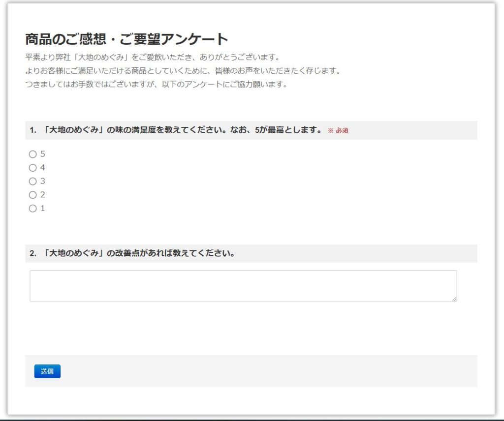Click the intro line starting with よりお客様に
Screen dimensions: 504x421
coord(183,70)
